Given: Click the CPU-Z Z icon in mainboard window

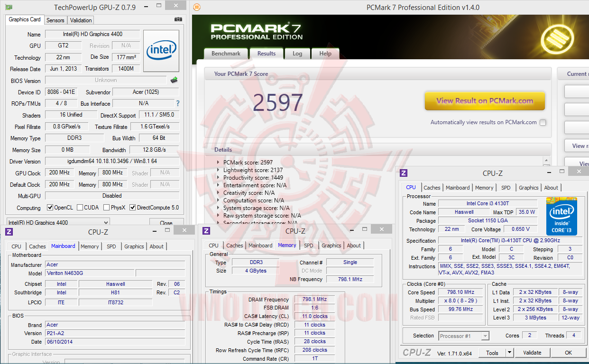Looking at the screenshot, I should pos(9,232).
